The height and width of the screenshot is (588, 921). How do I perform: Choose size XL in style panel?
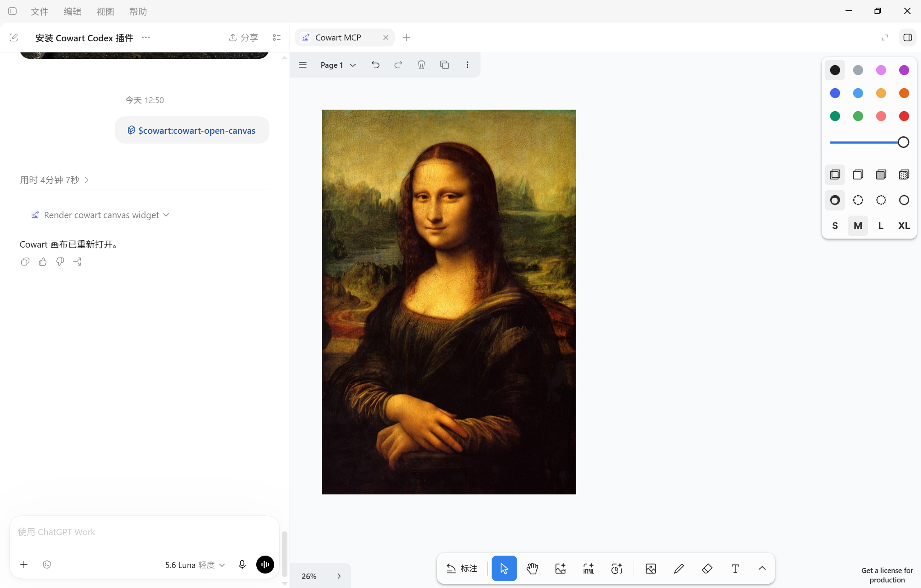(x=904, y=226)
